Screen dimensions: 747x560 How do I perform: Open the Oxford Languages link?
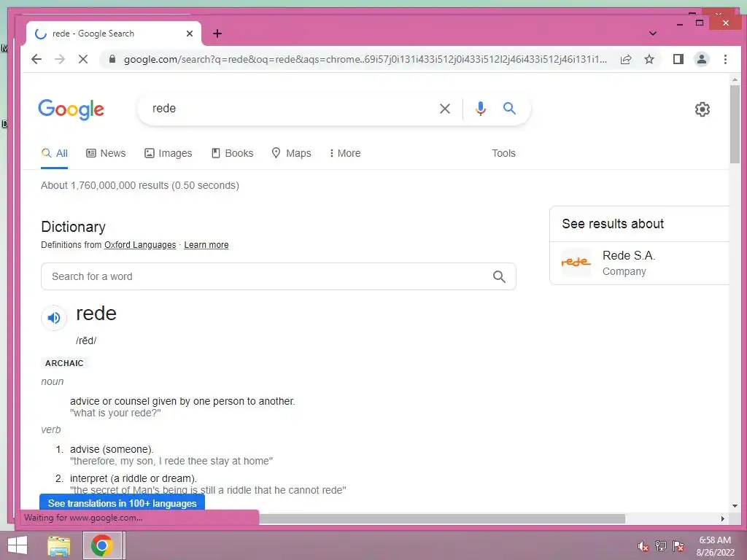(140, 245)
